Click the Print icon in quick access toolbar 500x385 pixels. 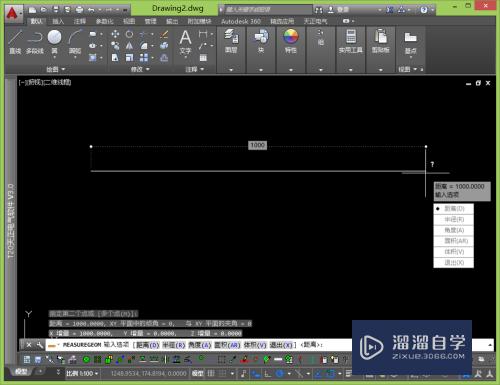click(79, 10)
